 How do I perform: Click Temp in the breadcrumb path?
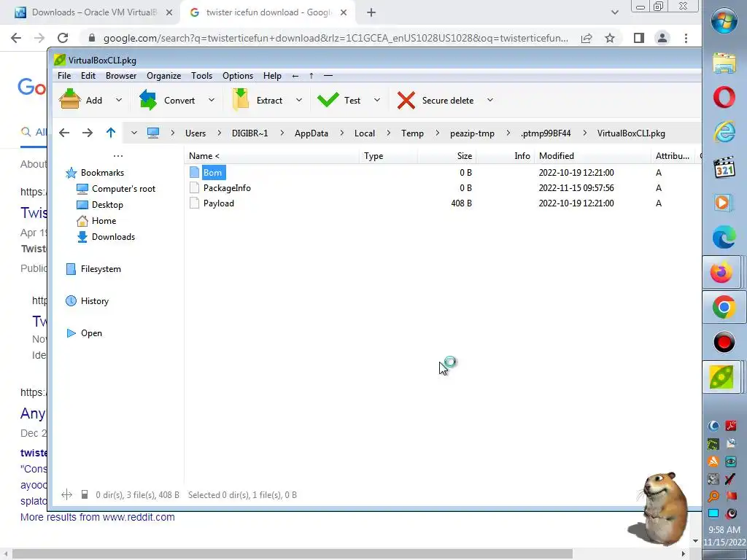point(413,133)
